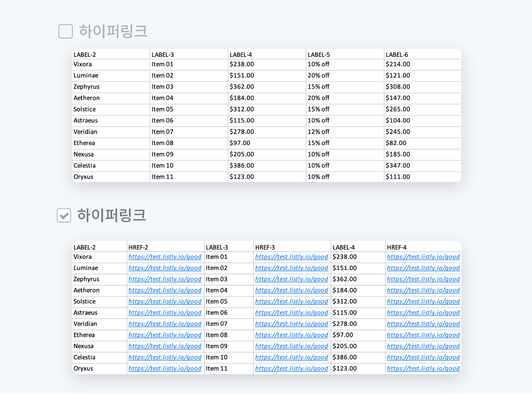532x394 pixels.
Task: Open the HREF-2 link in the Vixora row
Action: click(x=165, y=257)
